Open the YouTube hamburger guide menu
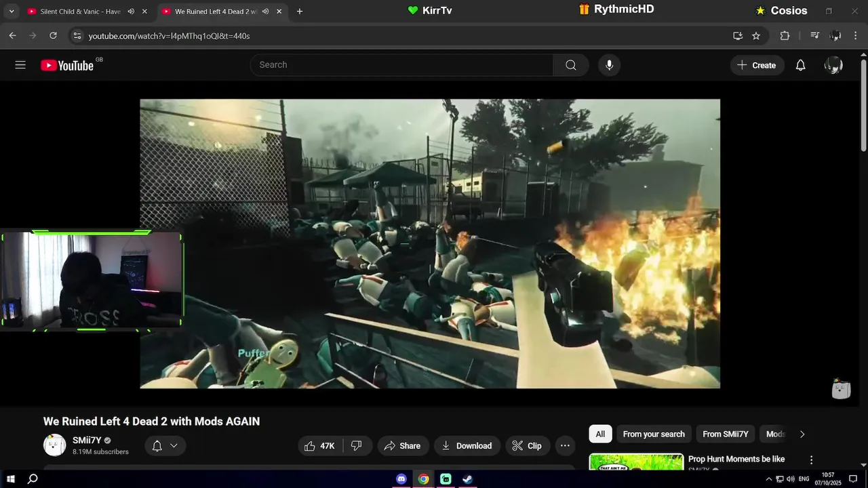Screen dimensions: 868x488 20,65
